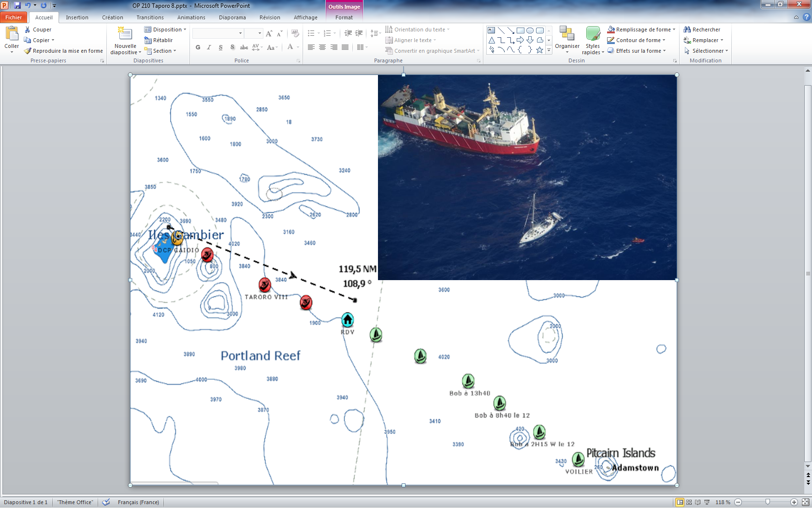Expand the Remplissage de forme dropdown

674,30
